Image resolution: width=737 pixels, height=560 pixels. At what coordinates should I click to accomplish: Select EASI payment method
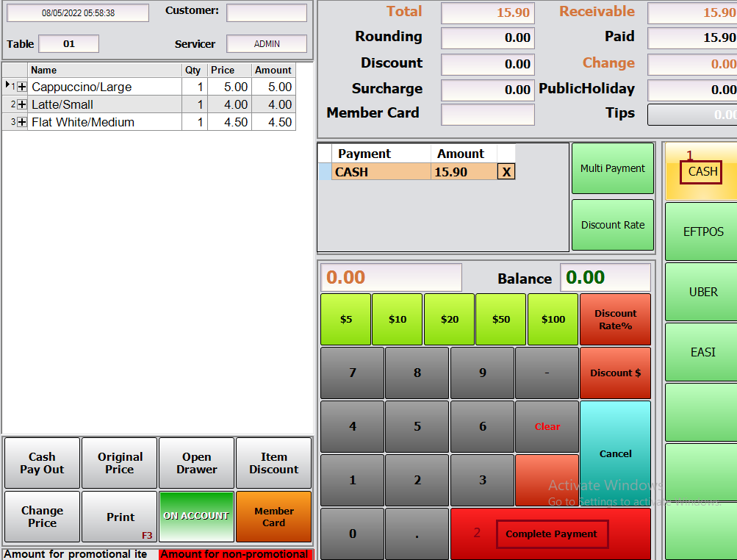(x=702, y=352)
